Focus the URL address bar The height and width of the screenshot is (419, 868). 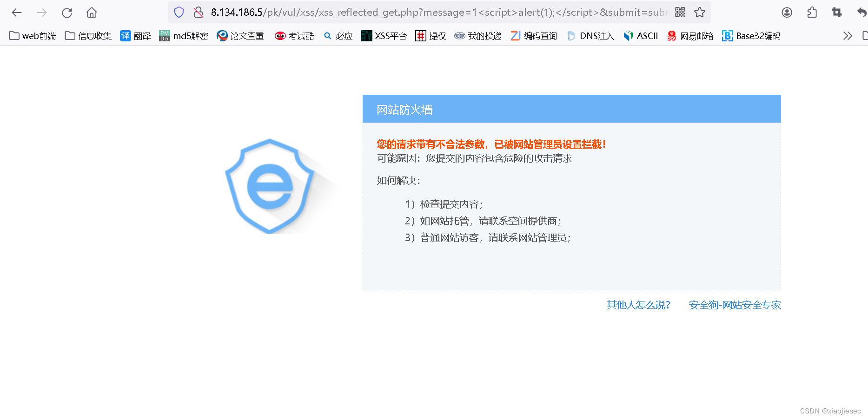[439, 13]
